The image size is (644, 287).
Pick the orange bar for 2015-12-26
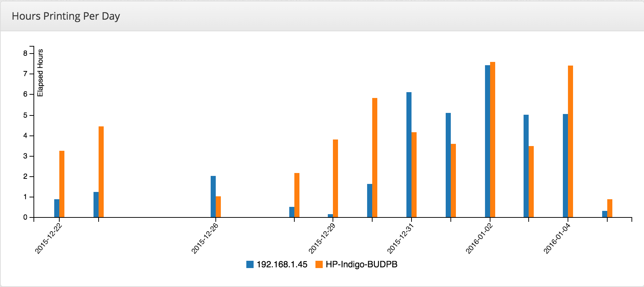tap(218, 207)
